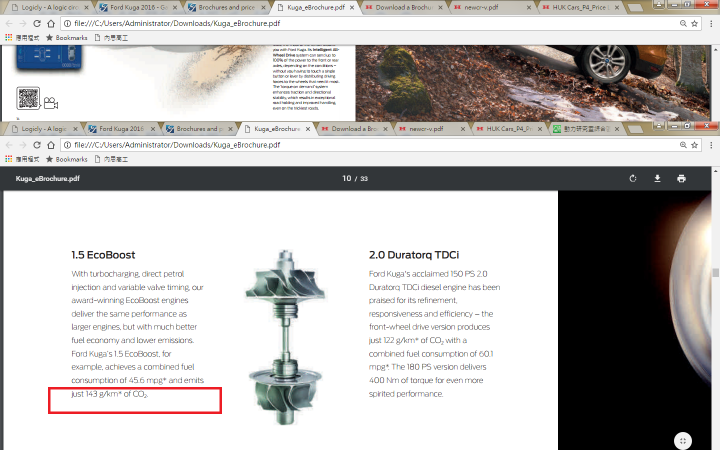Image resolution: width=720 pixels, height=450 pixels.
Task: Open Apps shortcut in lower window bookmarks bar
Action: (x=22, y=159)
